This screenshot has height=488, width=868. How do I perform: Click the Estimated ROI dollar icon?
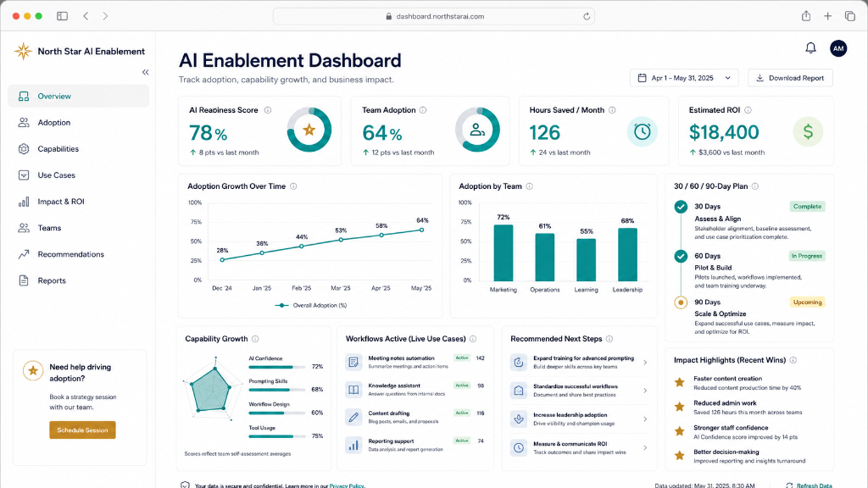click(808, 131)
